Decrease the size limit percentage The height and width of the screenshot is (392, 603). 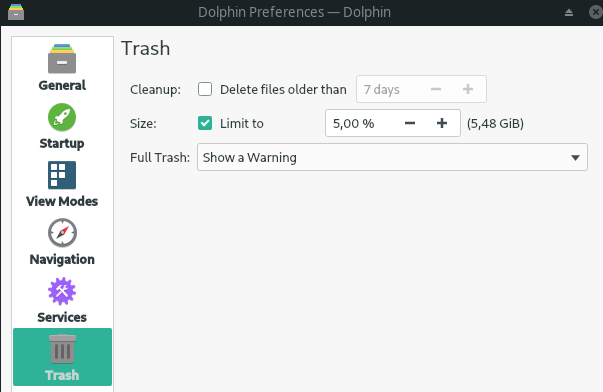tap(410, 123)
